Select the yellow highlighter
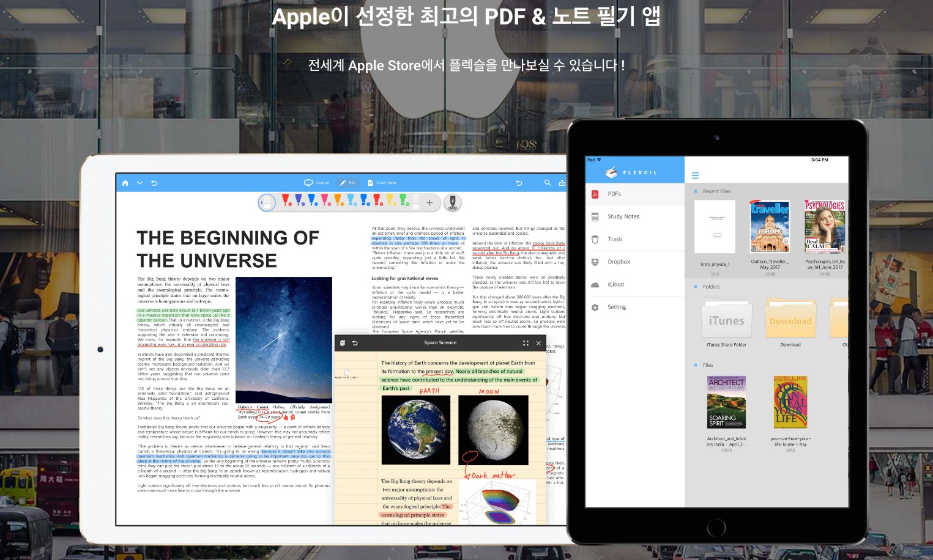Image resolution: width=933 pixels, height=560 pixels. point(391,201)
